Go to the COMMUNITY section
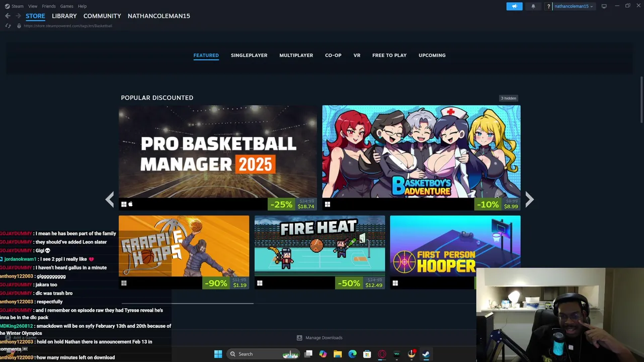The width and height of the screenshot is (644, 362). [102, 16]
